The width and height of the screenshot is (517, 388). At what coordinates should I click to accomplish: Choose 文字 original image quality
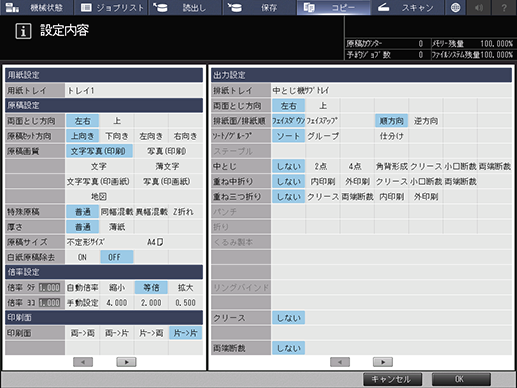pyautogui.click(x=99, y=166)
